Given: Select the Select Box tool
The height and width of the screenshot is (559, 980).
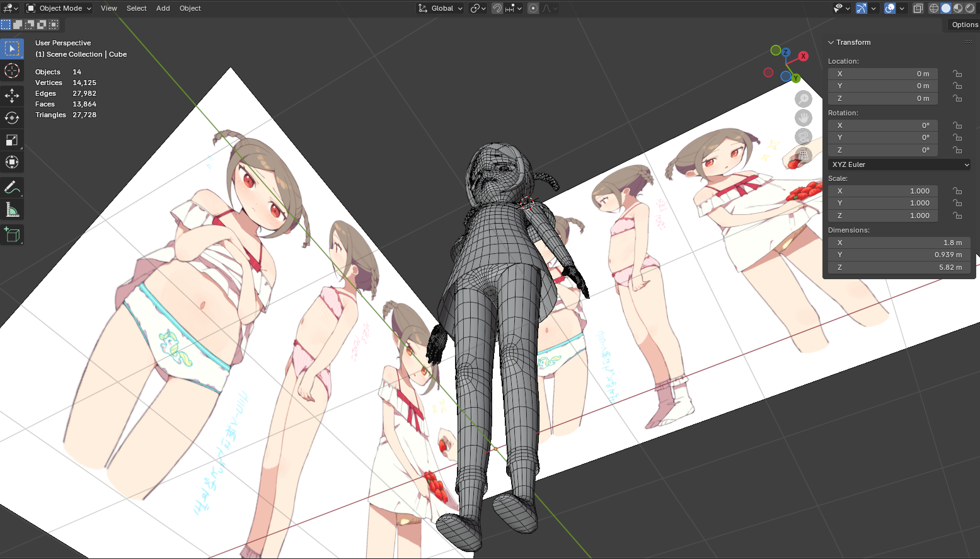Looking at the screenshot, I should coord(12,49).
